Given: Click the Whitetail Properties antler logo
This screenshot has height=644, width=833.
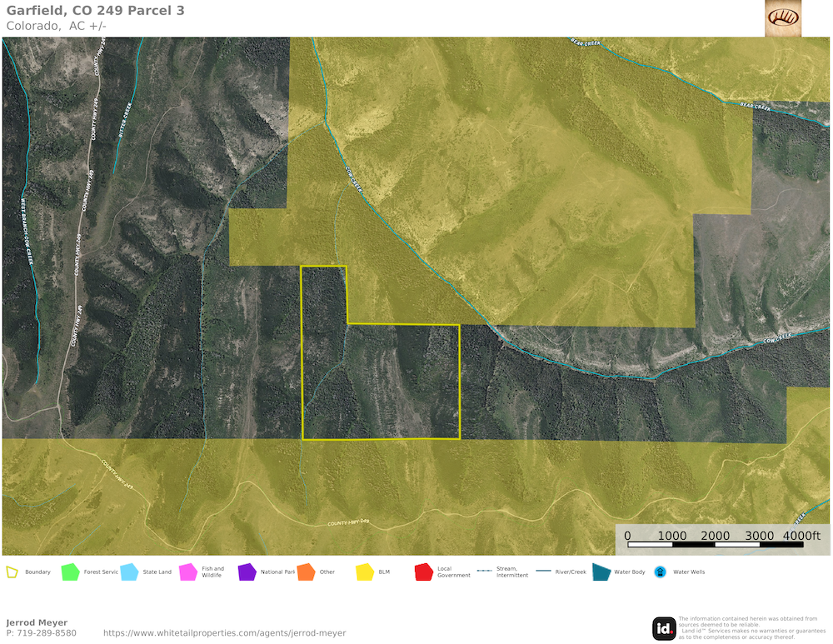Looking at the screenshot, I should coord(782,18).
